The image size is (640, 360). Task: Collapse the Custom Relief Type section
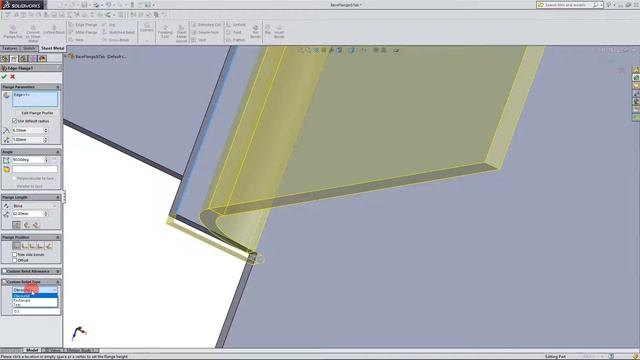[x=58, y=282]
